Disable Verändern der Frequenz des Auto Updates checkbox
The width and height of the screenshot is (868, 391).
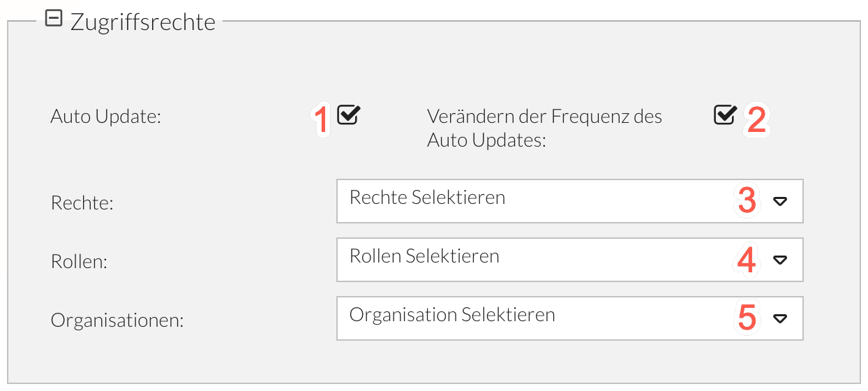[x=725, y=115]
